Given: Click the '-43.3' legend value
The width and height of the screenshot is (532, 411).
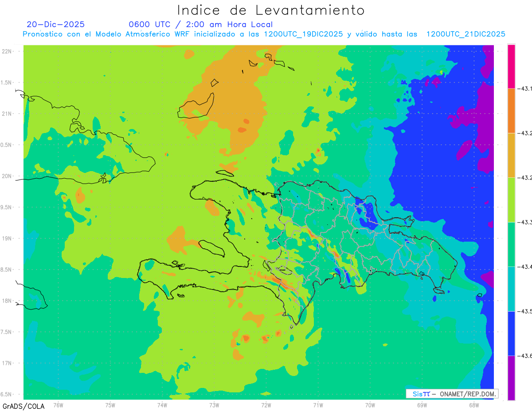Looking at the screenshot, I should [x=525, y=222].
